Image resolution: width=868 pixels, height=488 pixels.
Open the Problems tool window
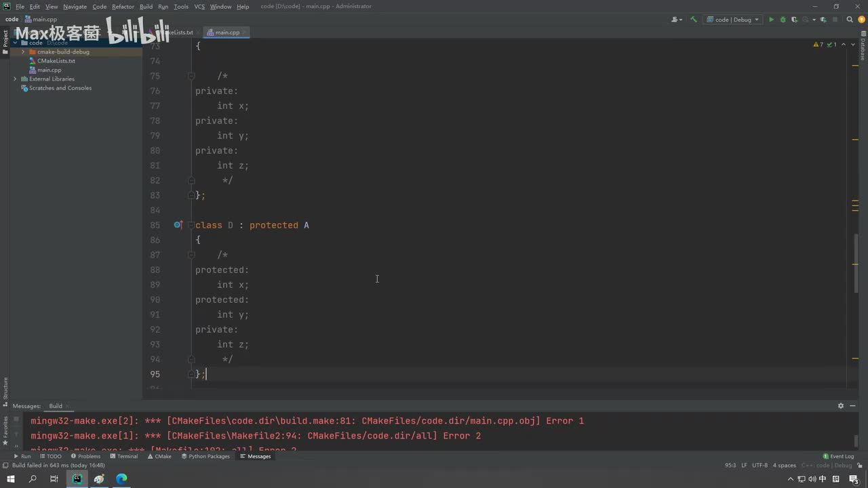click(x=85, y=457)
